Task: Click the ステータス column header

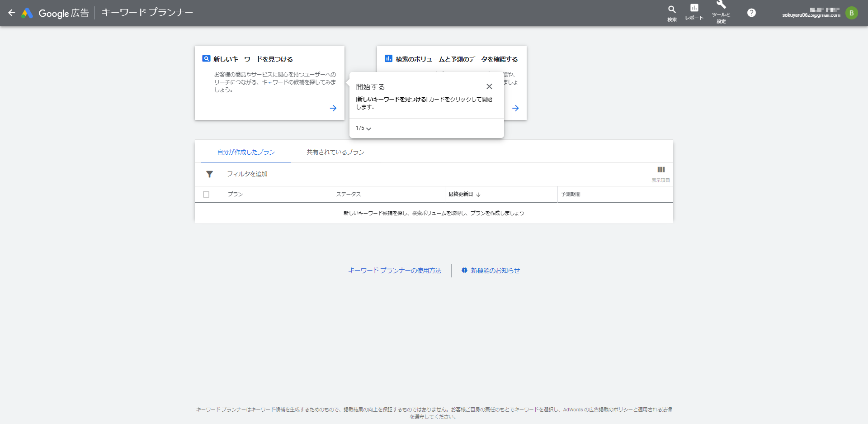Action: [349, 194]
